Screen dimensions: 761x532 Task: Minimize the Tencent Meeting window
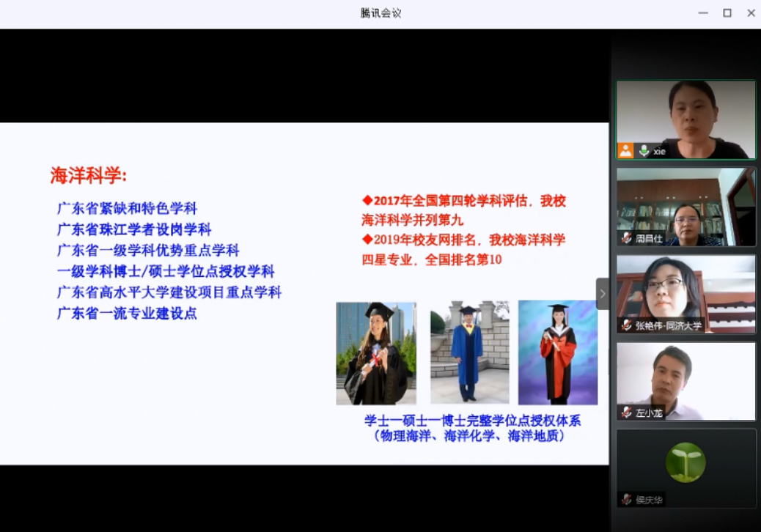[702, 12]
